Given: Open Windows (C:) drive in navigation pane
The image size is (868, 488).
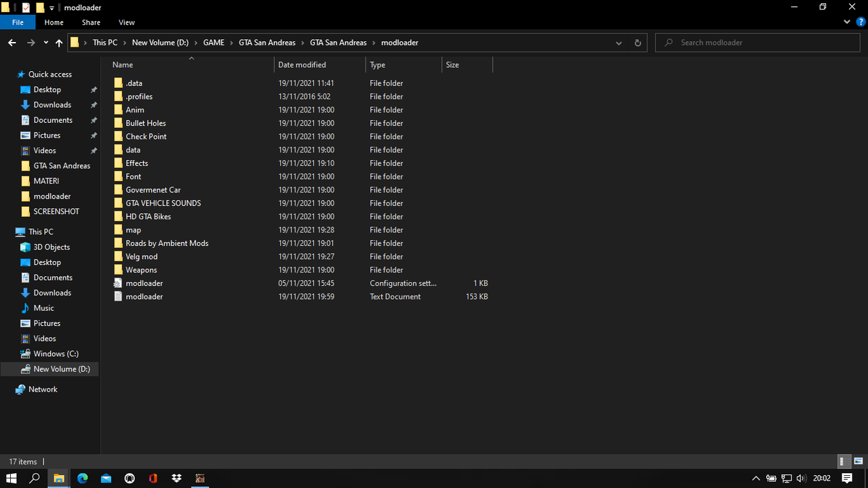Looking at the screenshot, I should [x=56, y=354].
